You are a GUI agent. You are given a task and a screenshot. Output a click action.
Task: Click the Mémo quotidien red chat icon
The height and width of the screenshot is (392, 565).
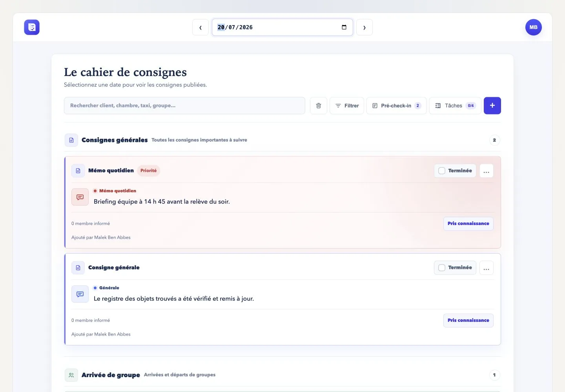(80, 197)
